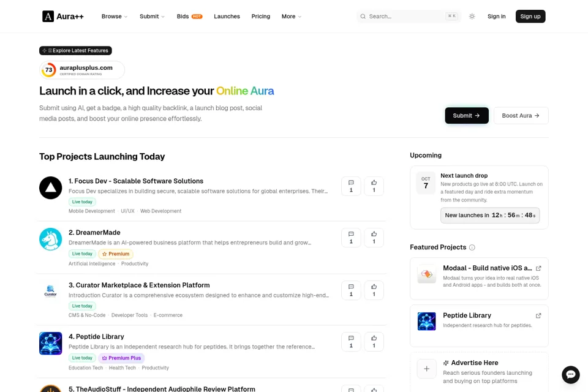588x392 pixels.
Task: Click the Oct 7 date tile
Action: pos(426,183)
